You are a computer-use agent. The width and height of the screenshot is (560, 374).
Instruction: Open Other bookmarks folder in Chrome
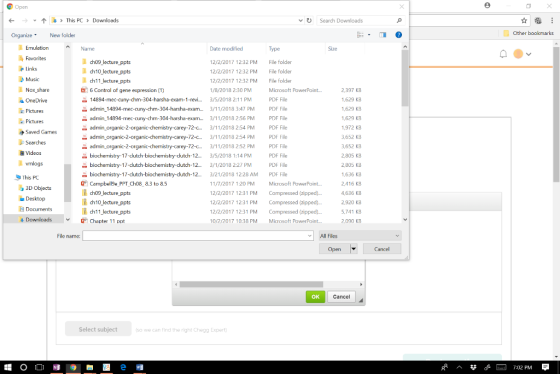tap(529, 33)
